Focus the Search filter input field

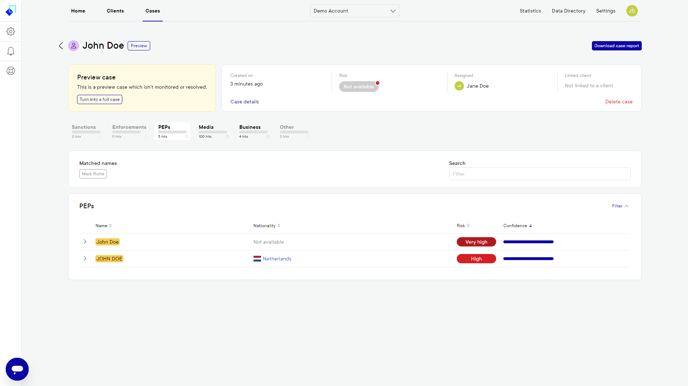[540, 174]
